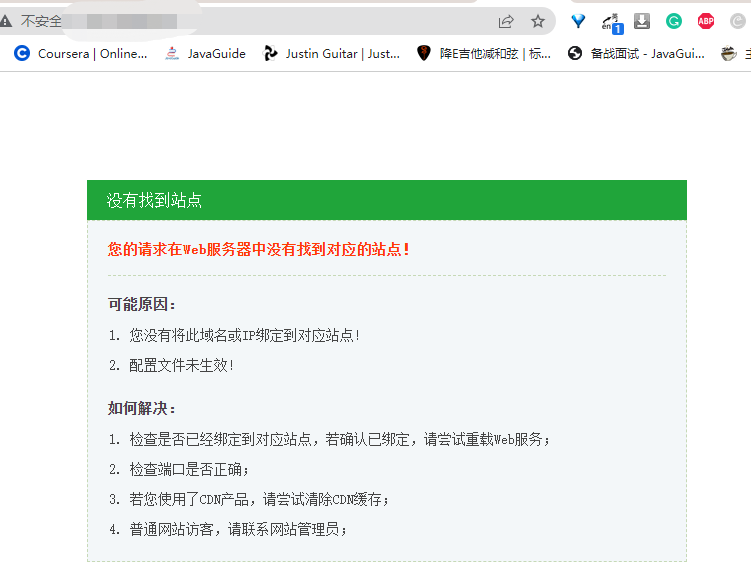Open the Adblock Plus ABP icon

pos(705,21)
